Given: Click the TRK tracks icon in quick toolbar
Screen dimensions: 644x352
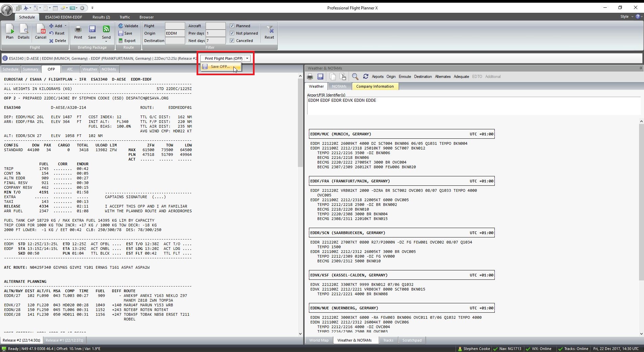Looking at the screenshot, I should click(x=72, y=8).
